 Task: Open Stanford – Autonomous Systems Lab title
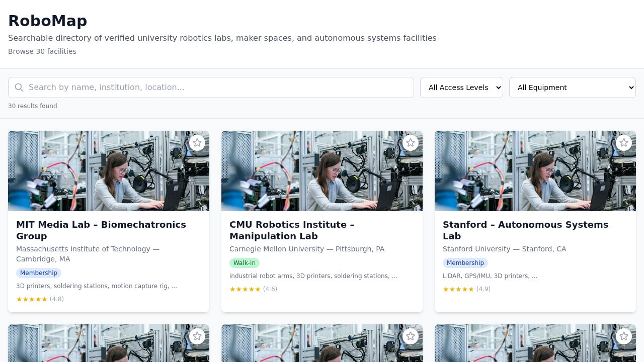click(525, 230)
